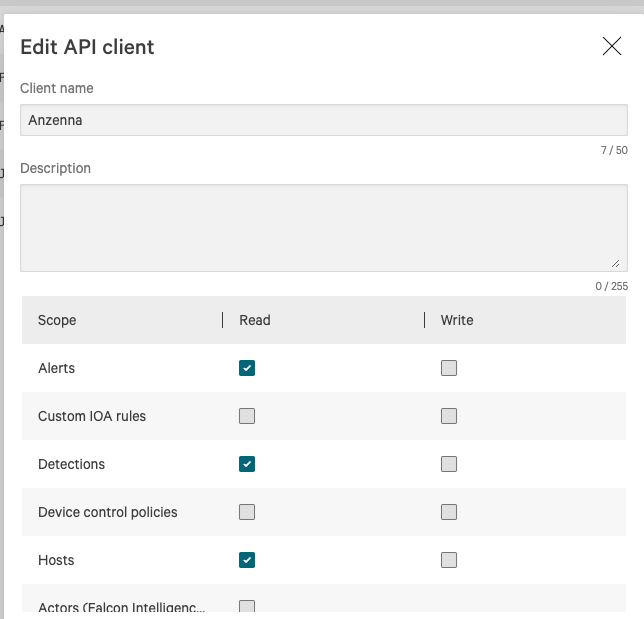The width and height of the screenshot is (644, 619).
Task: Uncheck the Hosts Read checkbox
Action: [247, 560]
